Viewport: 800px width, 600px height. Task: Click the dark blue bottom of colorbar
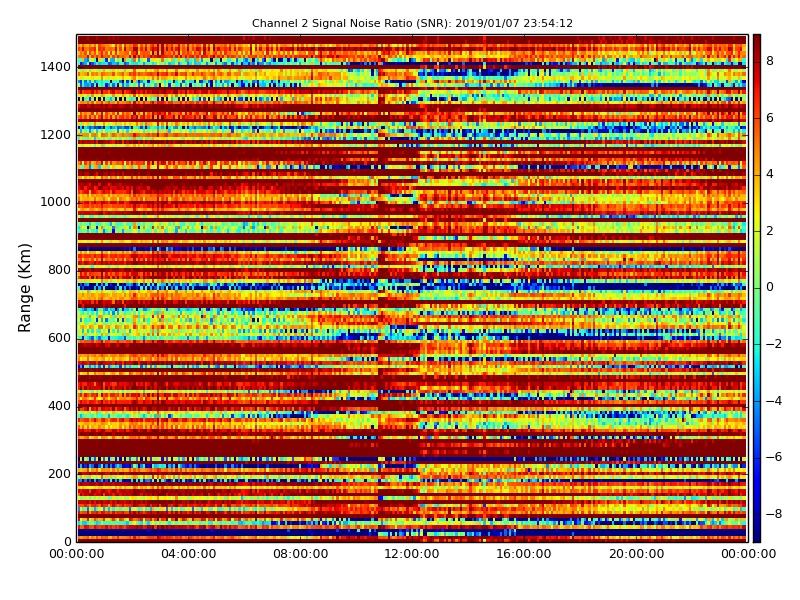(757, 535)
